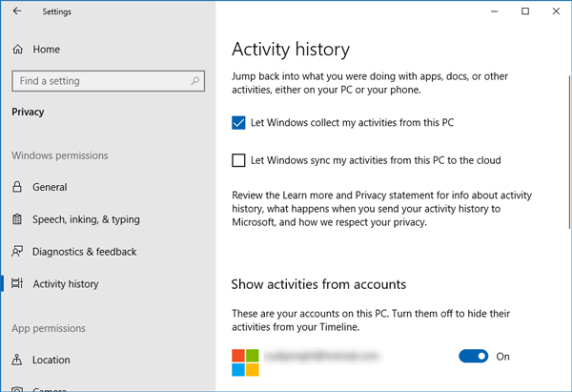The image size is (572, 392).
Task: Go back with the back arrow
Action: (17, 11)
